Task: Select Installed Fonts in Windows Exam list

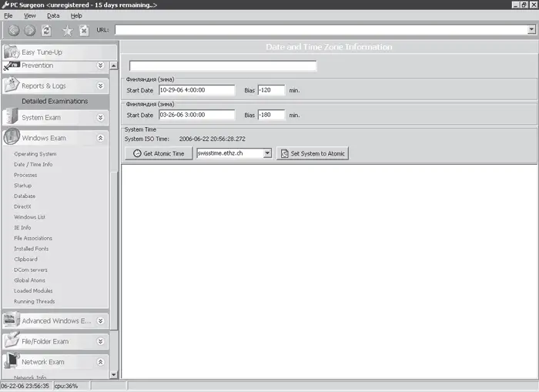Action: 31,249
